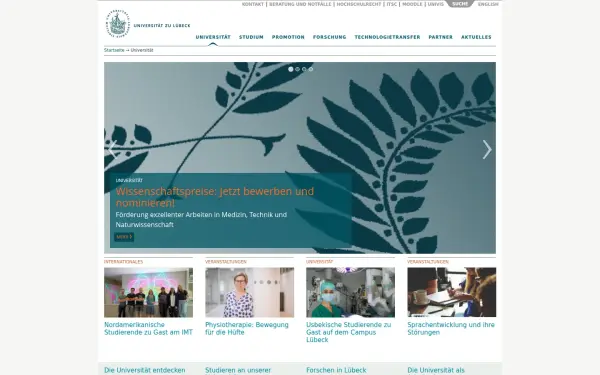This screenshot has width=600, height=375.
Task: Open thumbnail of people writing at table
Action: point(452,292)
